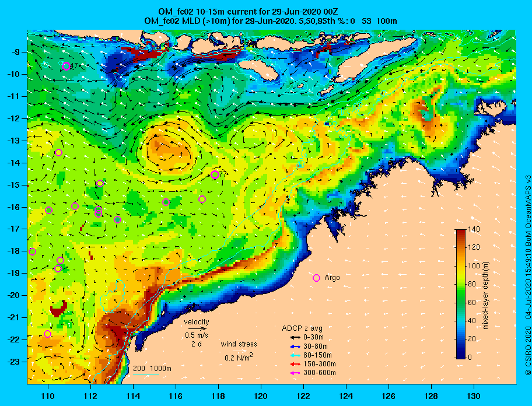Select Argo float near 115.5E, 15.8S
This screenshot has height=406, width=532.
coord(166,202)
